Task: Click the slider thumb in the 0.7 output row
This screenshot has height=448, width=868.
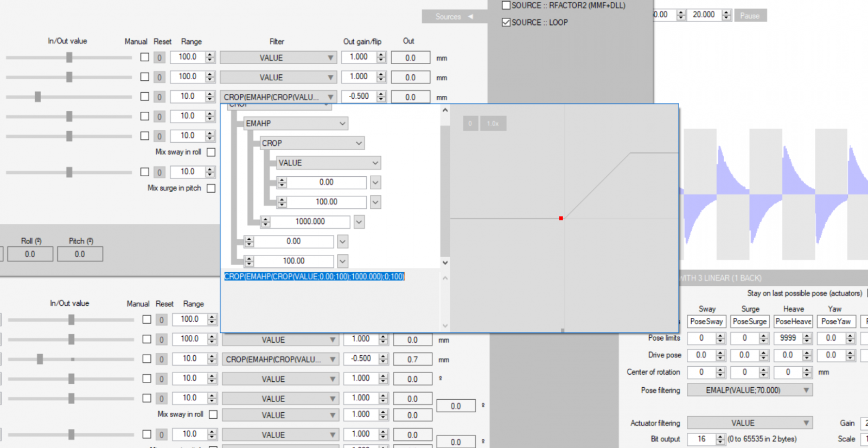Action: click(x=40, y=359)
